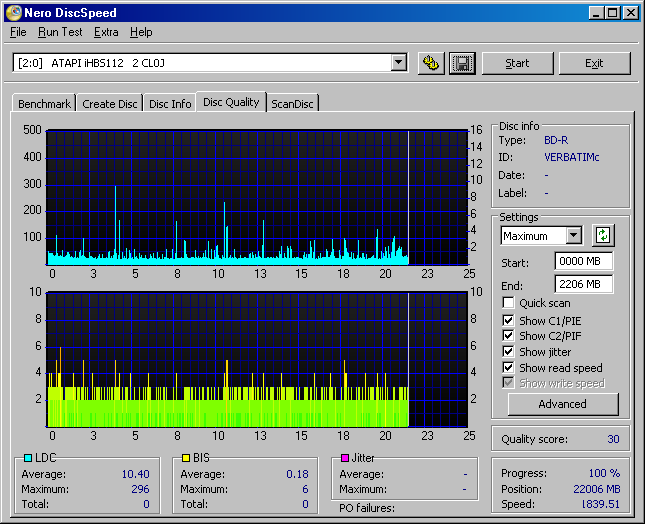Click the BIS Average value 0.18
This screenshot has height=524, width=645.
297,474
